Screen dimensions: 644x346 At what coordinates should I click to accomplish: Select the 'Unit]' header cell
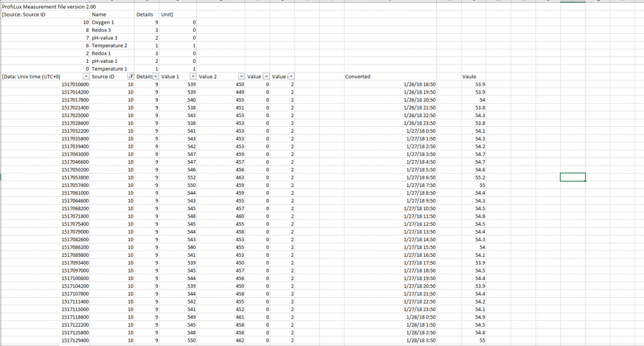pos(178,15)
